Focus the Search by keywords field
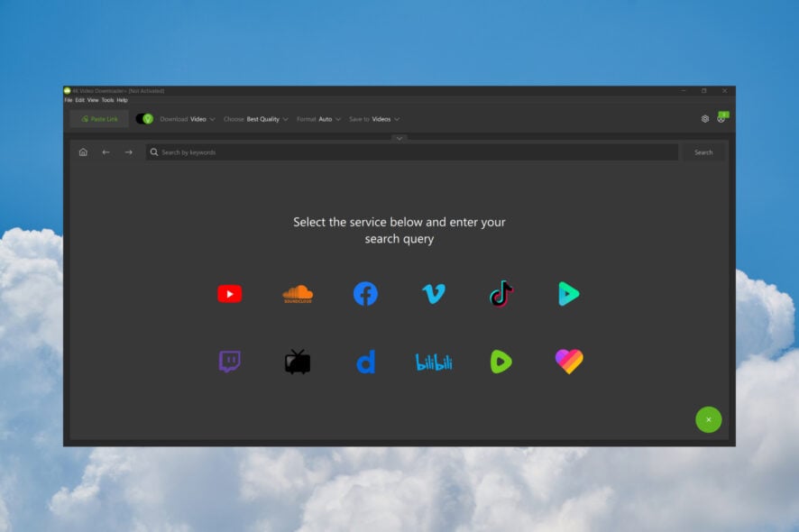 pyautogui.click(x=412, y=152)
